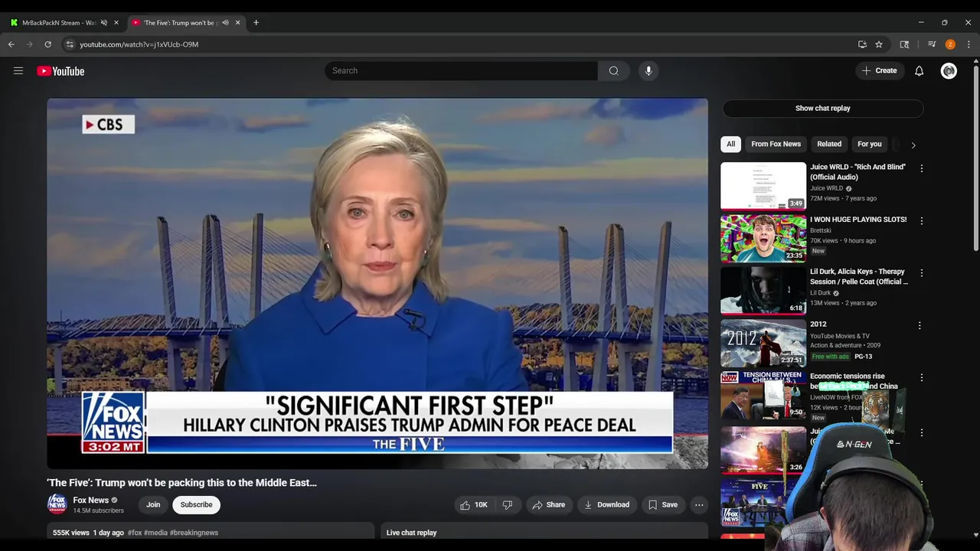Open Fox News The Five thumbnail in sidebar
The width and height of the screenshot is (980, 551).
pyautogui.click(x=763, y=504)
